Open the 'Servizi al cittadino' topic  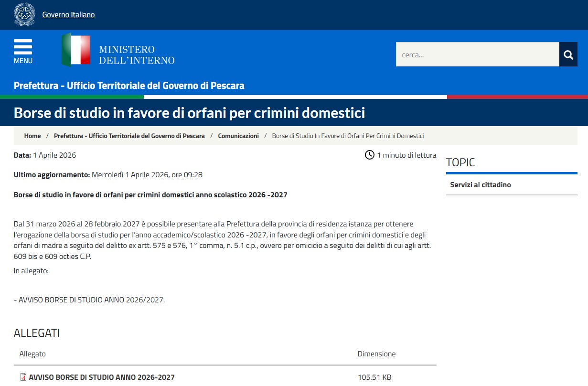coord(480,185)
